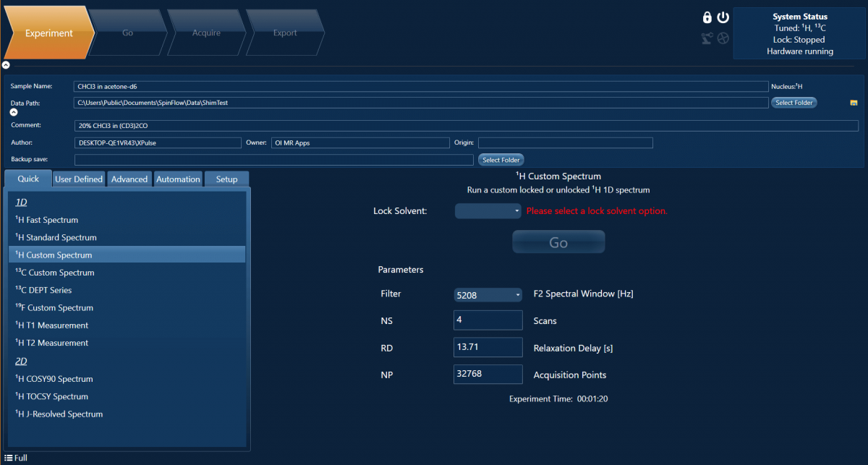Switch to the Advanced tab

click(129, 179)
